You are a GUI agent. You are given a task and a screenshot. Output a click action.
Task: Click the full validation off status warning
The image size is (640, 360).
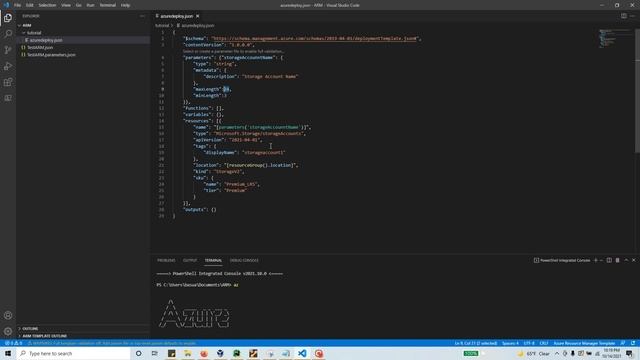point(112,343)
